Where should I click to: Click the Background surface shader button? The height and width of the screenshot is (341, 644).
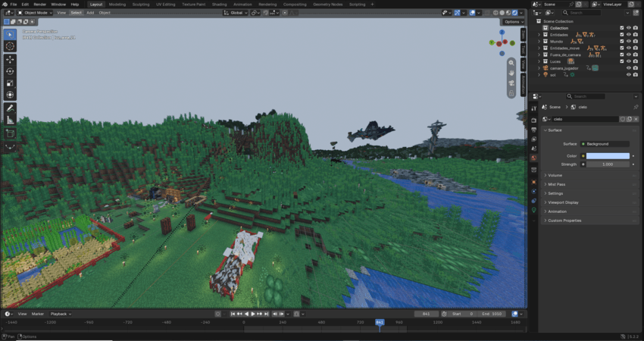605,144
